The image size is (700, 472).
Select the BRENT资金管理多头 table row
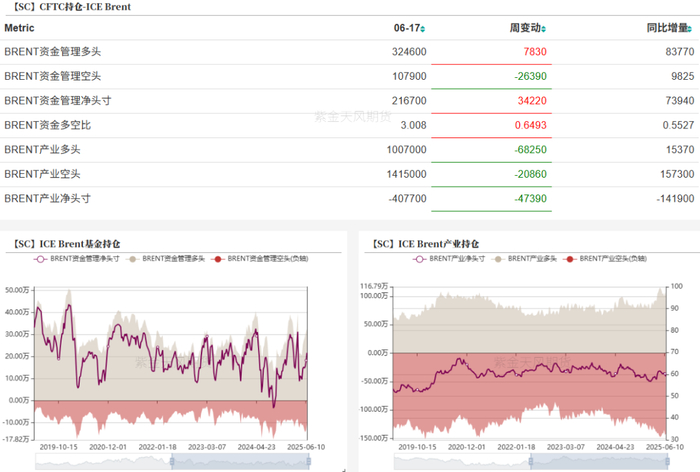(x=350, y=52)
